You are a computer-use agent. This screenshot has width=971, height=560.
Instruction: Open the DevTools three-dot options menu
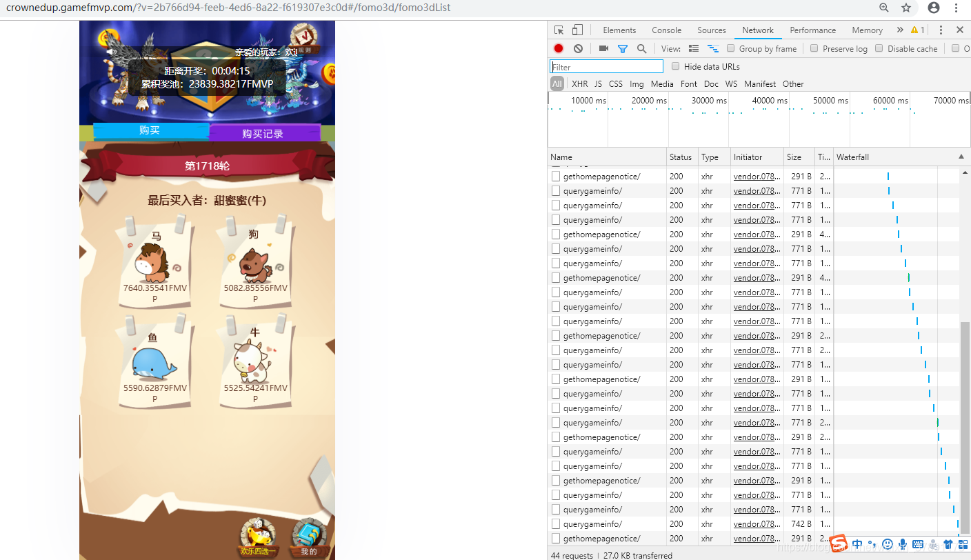coord(941,30)
